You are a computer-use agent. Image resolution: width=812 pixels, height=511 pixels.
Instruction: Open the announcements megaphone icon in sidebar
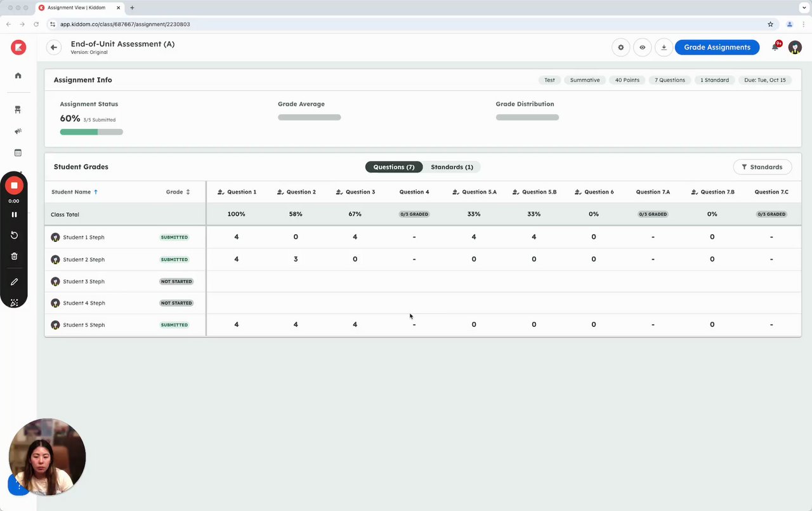click(x=18, y=131)
